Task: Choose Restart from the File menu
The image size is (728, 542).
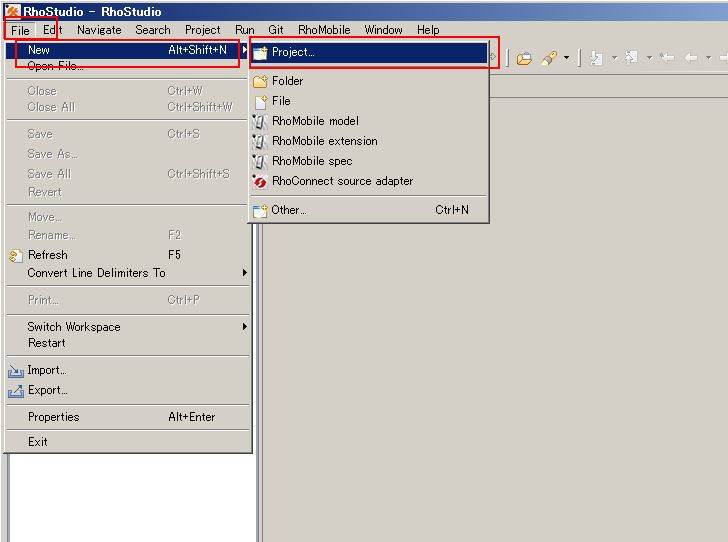Action: 127,343
